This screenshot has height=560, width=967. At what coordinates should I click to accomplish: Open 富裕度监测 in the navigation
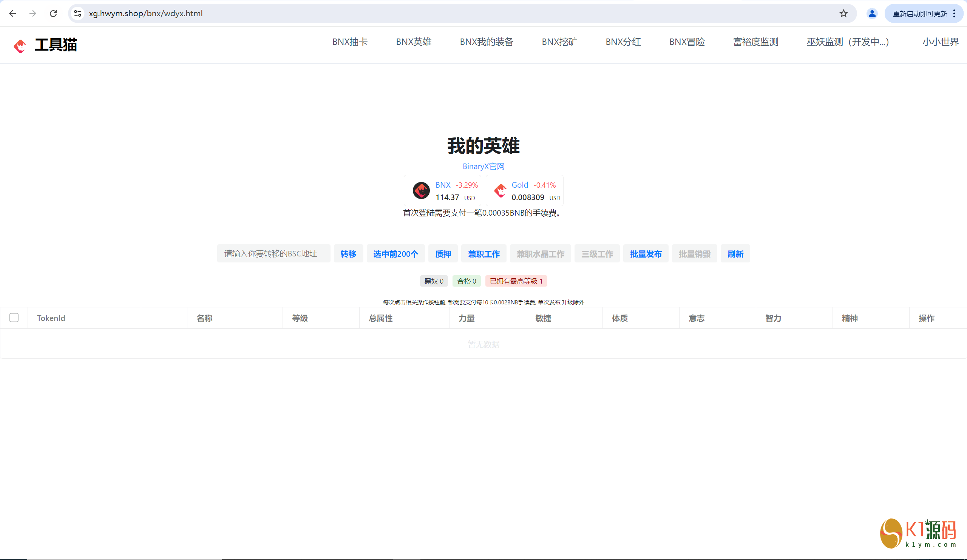point(755,42)
